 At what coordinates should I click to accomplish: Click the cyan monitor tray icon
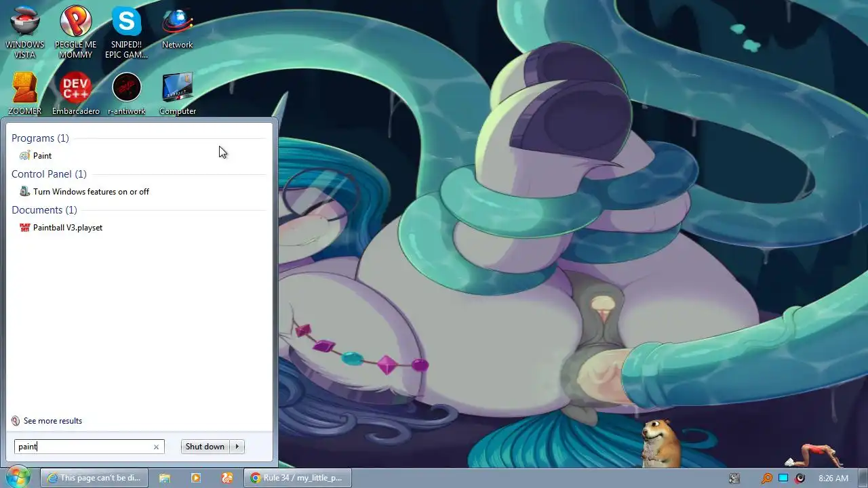(x=783, y=479)
